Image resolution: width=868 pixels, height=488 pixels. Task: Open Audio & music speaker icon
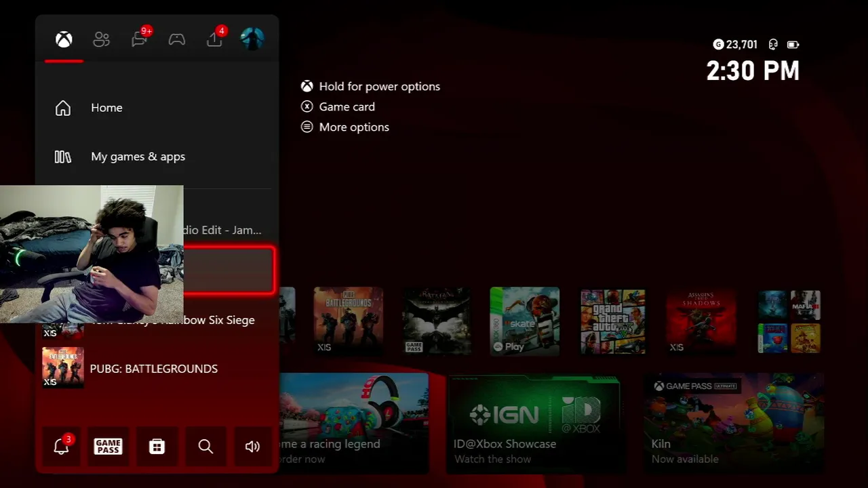(252, 446)
